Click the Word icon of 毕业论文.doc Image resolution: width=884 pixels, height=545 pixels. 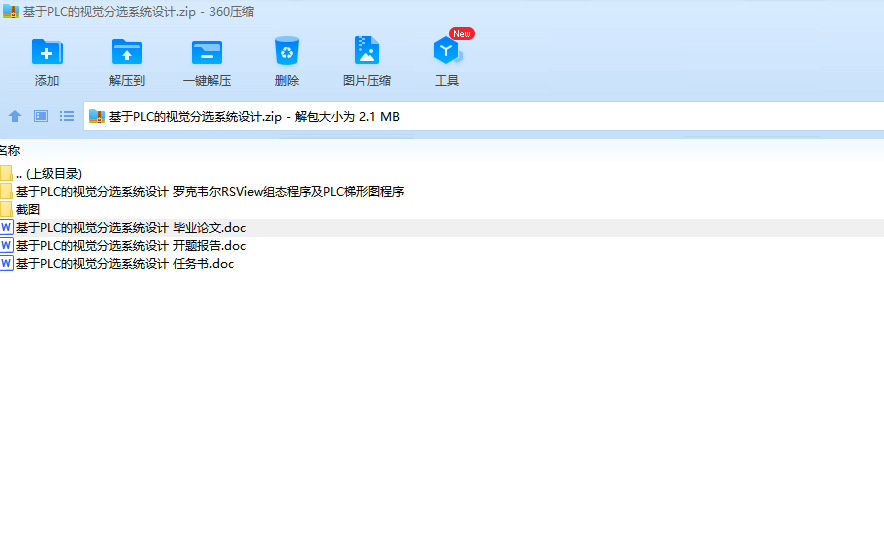[x=6, y=227]
